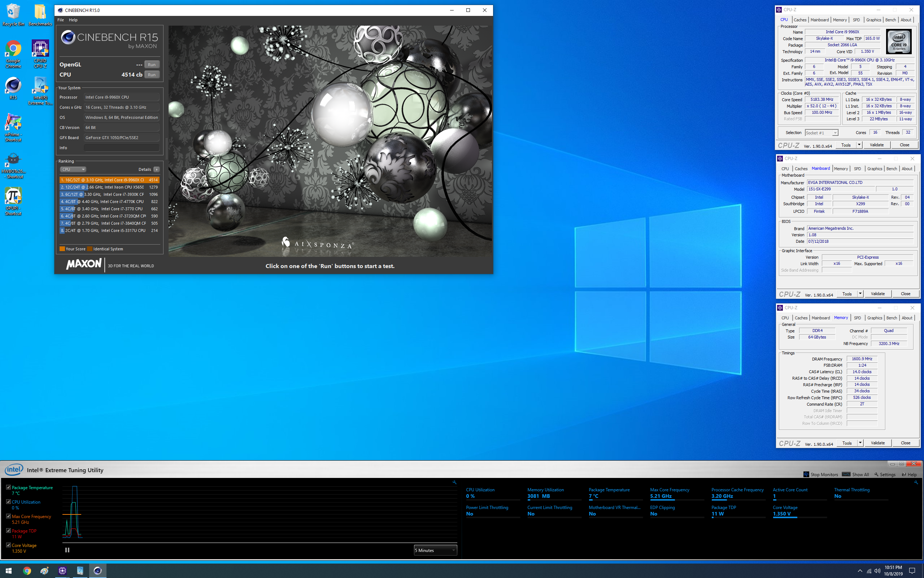This screenshot has width=924, height=578.
Task: Switch to SPD tab in top CPU-Z window
Action: [x=857, y=20]
